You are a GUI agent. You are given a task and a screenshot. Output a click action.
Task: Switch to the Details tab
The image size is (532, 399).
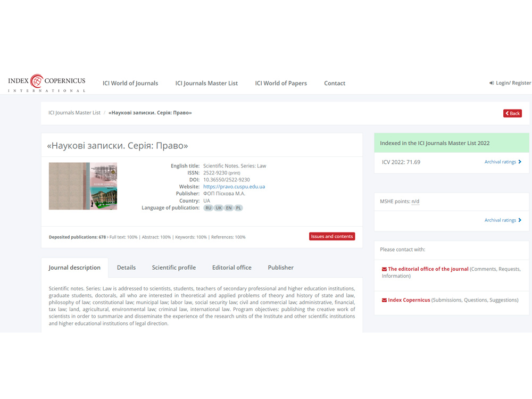126,268
